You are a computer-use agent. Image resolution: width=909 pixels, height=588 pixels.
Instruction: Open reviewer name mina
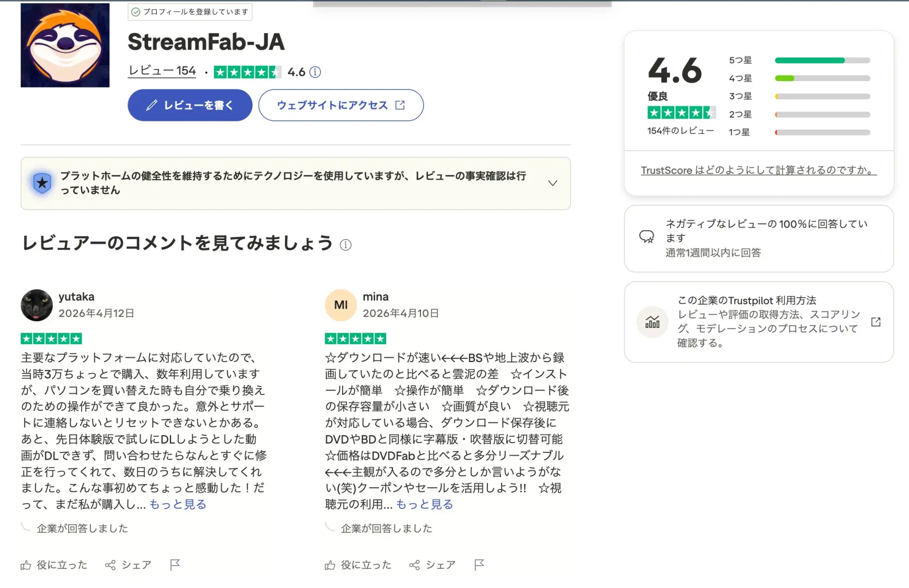click(x=376, y=297)
